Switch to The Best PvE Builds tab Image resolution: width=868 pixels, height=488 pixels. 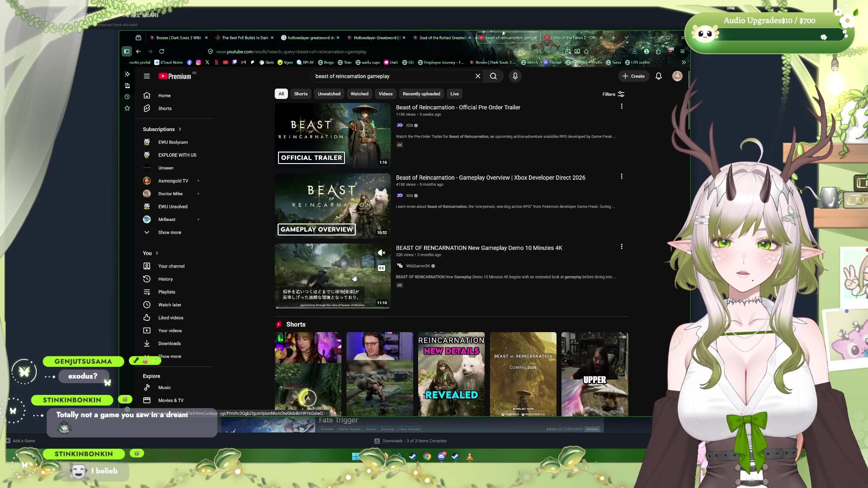(245, 38)
